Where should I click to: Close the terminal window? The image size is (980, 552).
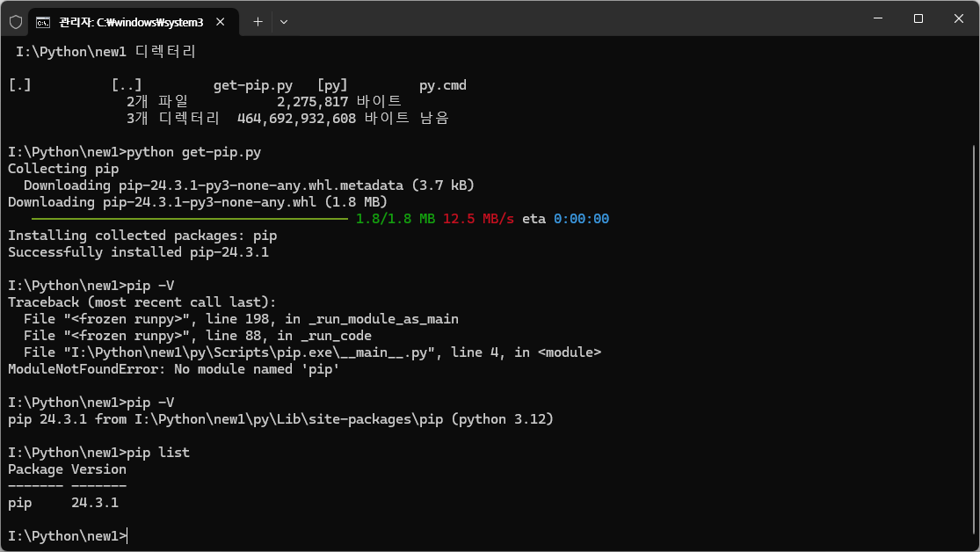click(959, 18)
